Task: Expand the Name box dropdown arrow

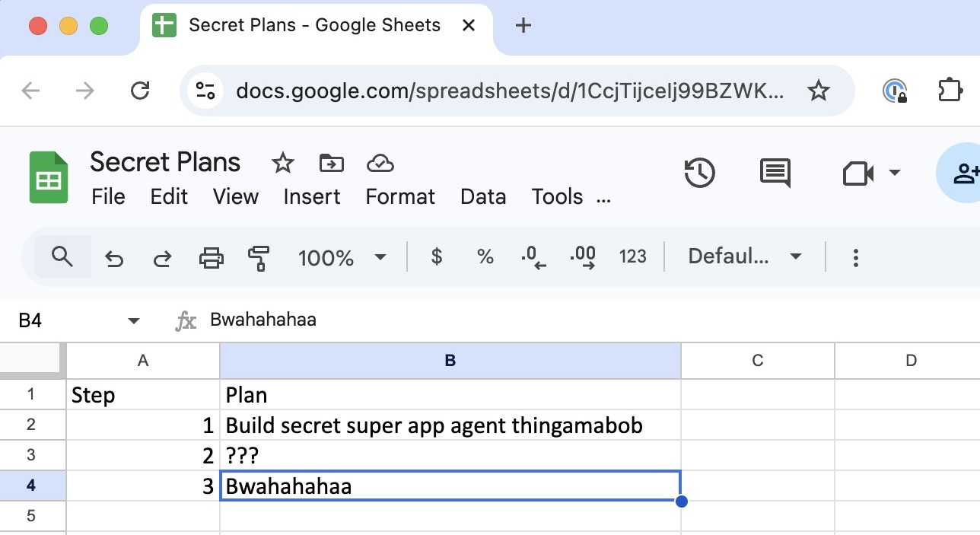Action: (134, 320)
